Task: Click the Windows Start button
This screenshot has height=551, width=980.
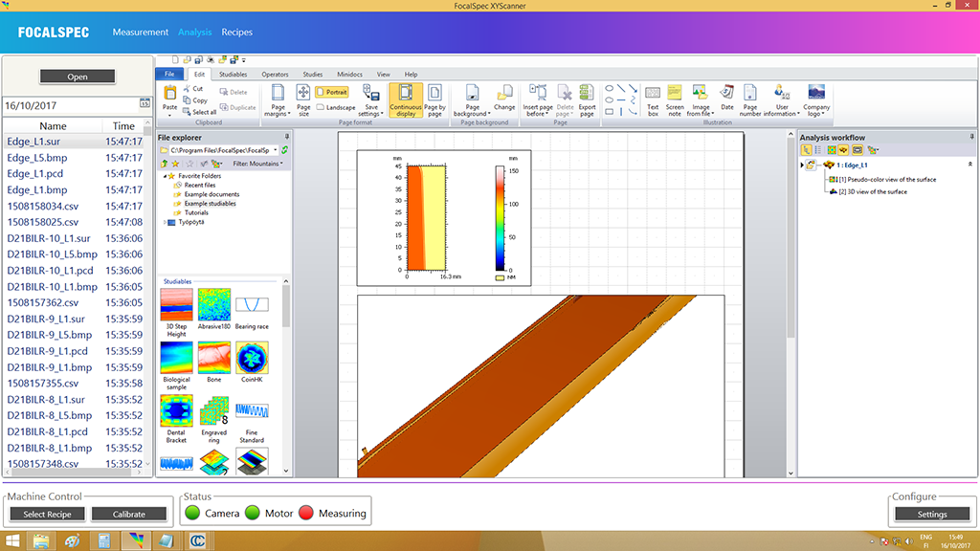Action: pos(11,541)
